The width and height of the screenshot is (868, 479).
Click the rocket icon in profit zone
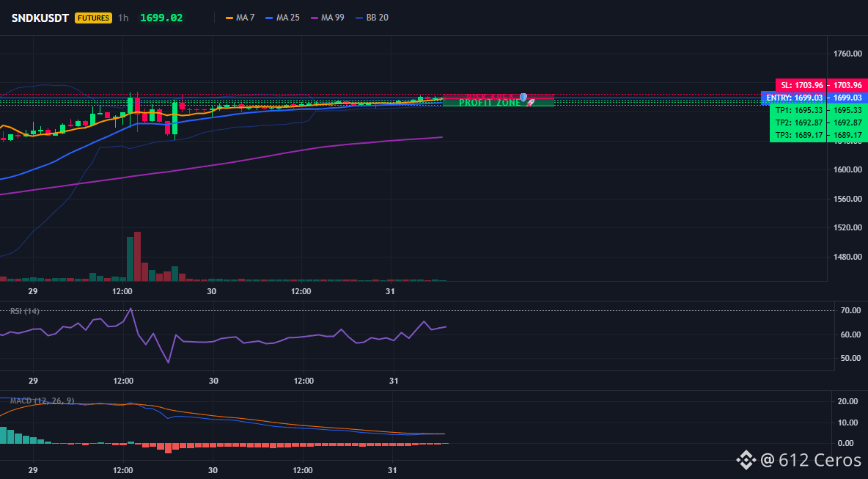[530, 103]
